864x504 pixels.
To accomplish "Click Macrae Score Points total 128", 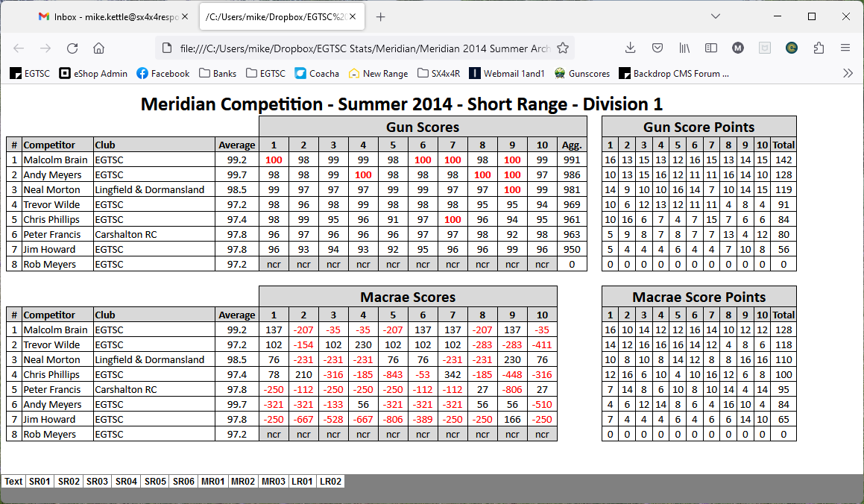I will (x=783, y=330).
